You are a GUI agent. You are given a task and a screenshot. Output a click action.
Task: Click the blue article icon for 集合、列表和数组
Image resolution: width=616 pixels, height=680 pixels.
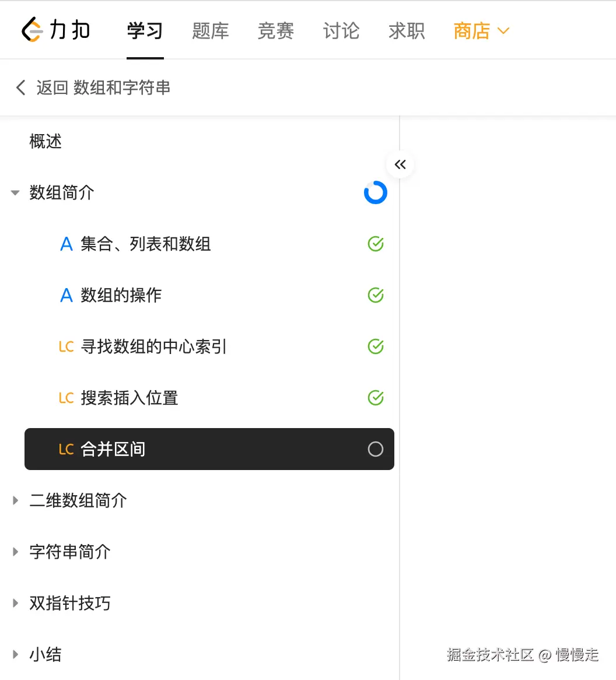66,244
